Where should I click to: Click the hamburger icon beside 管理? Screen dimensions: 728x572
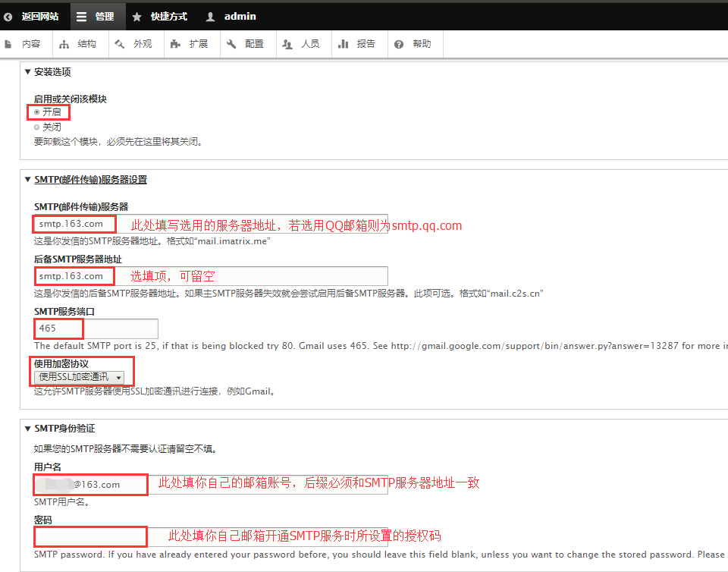(82, 17)
